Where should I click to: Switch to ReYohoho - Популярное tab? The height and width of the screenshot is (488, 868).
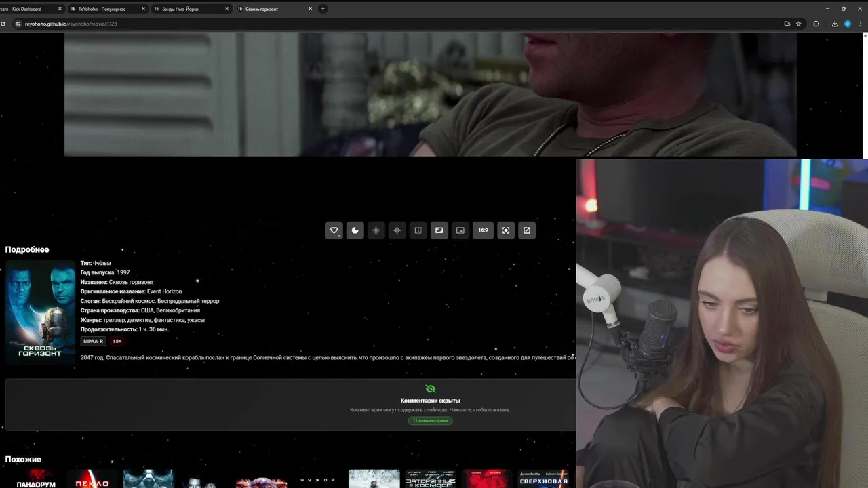click(x=107, y=9)
